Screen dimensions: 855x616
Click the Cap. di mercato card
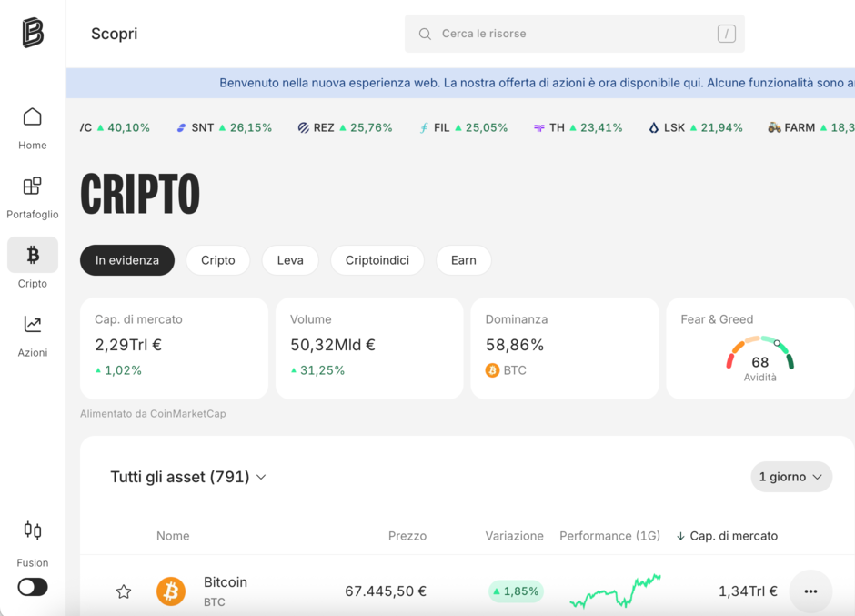[x=174, y=348]
